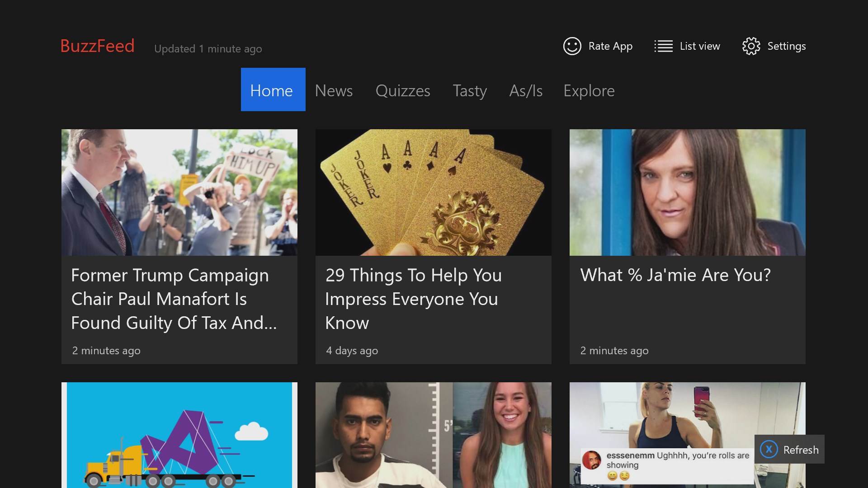Open '29 Things To Help You Impress' headline

point(413,299)
